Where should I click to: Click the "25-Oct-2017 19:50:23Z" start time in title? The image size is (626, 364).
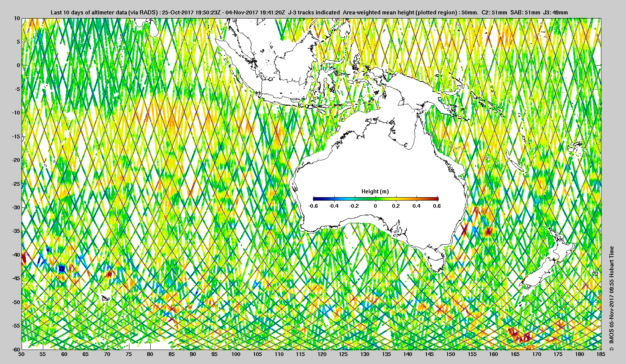[x=191, y=13]
